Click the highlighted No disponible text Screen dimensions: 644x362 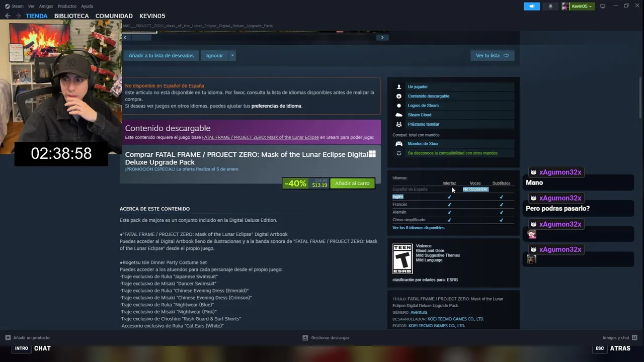[x=475, y=190]
